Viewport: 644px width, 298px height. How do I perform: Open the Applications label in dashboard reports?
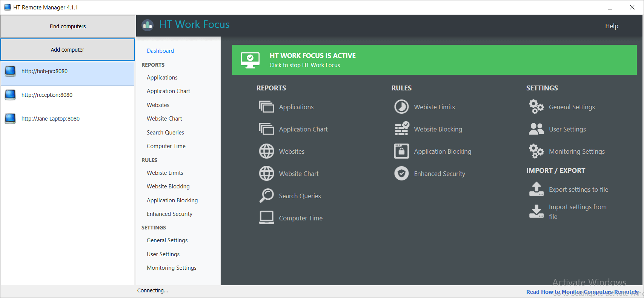(296, 107)
